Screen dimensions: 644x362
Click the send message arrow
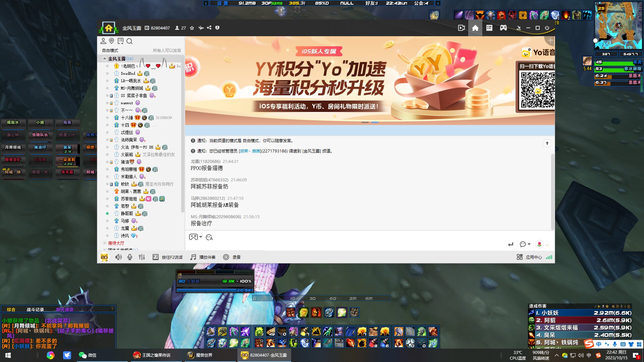[x=511, y=244]
